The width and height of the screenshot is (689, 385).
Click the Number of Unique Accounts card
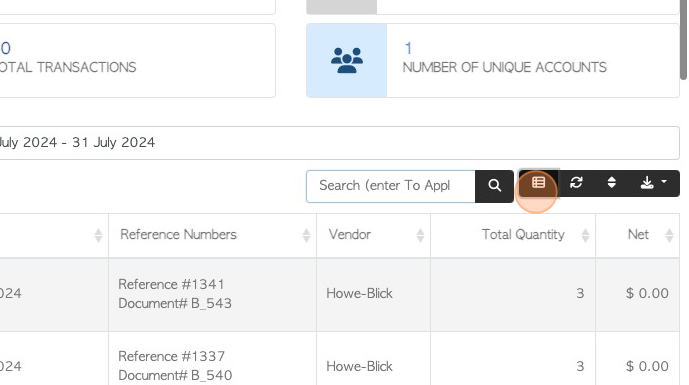[493, 61]
